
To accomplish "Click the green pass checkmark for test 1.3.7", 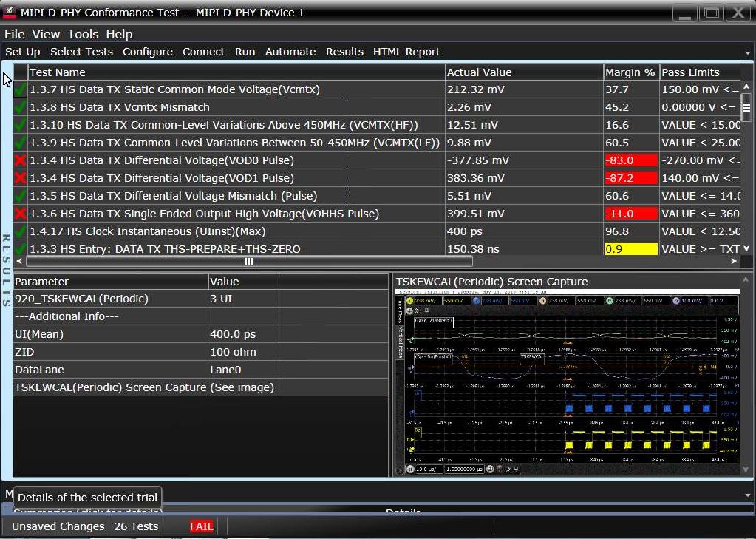I will tap(20, 89).
